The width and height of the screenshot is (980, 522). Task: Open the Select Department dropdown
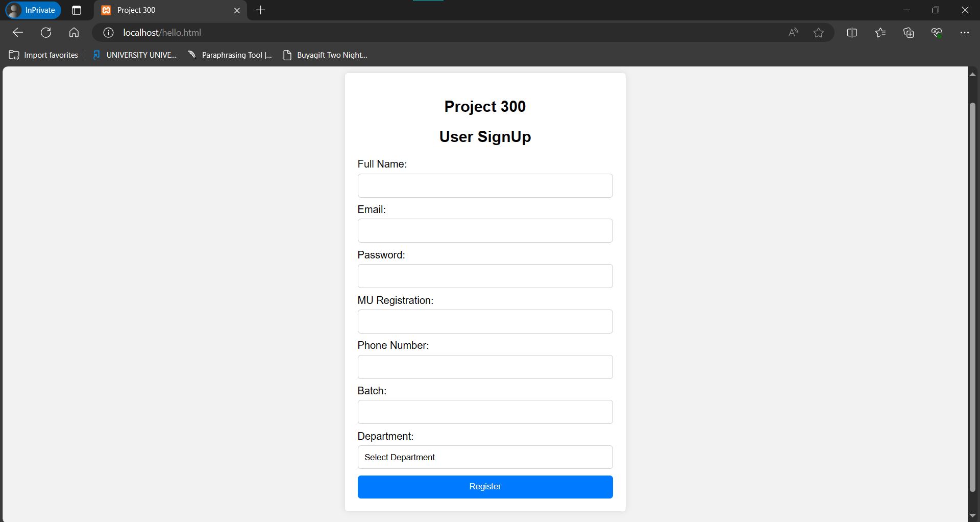click(485, 457)
